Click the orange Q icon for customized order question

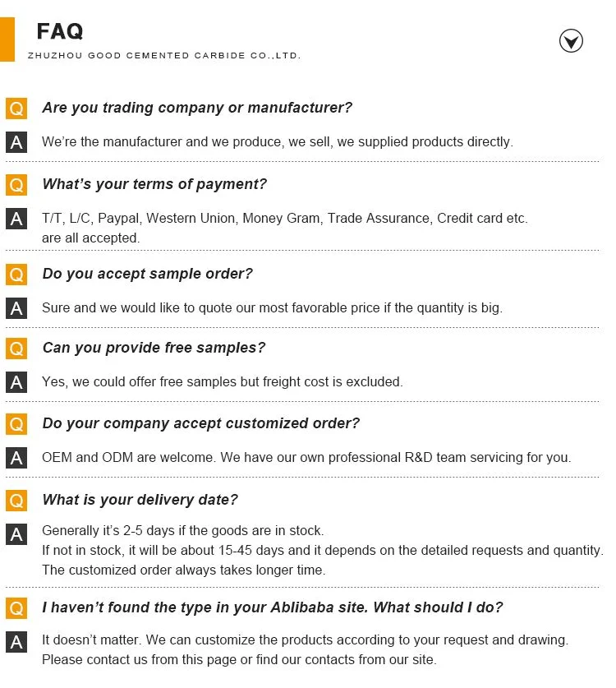[16, 424]
